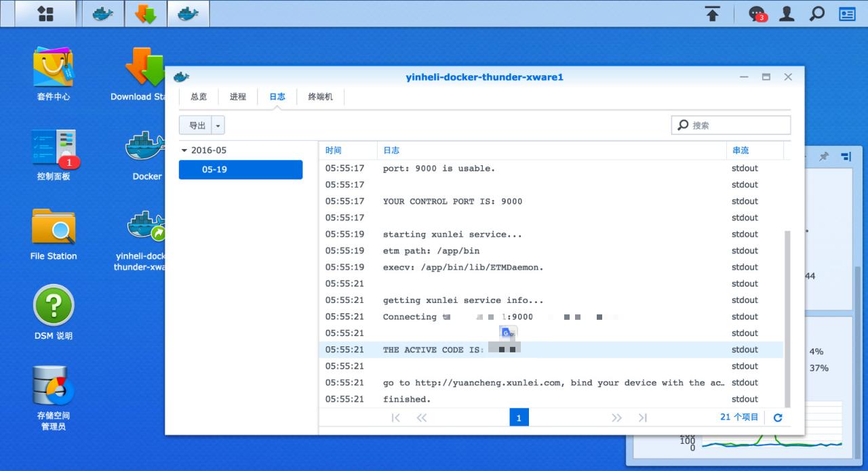Viewport: 868px width, 471px height.
Task: Open the notifications chat bubble icon
Action: [756, 14]
